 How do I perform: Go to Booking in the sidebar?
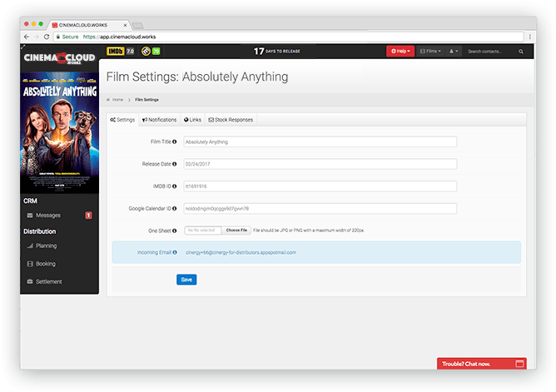tap(45, 264)
